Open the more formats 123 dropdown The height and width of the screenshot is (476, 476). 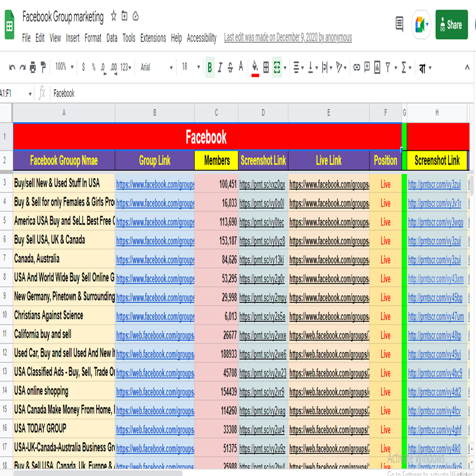(x=126, y=67)
